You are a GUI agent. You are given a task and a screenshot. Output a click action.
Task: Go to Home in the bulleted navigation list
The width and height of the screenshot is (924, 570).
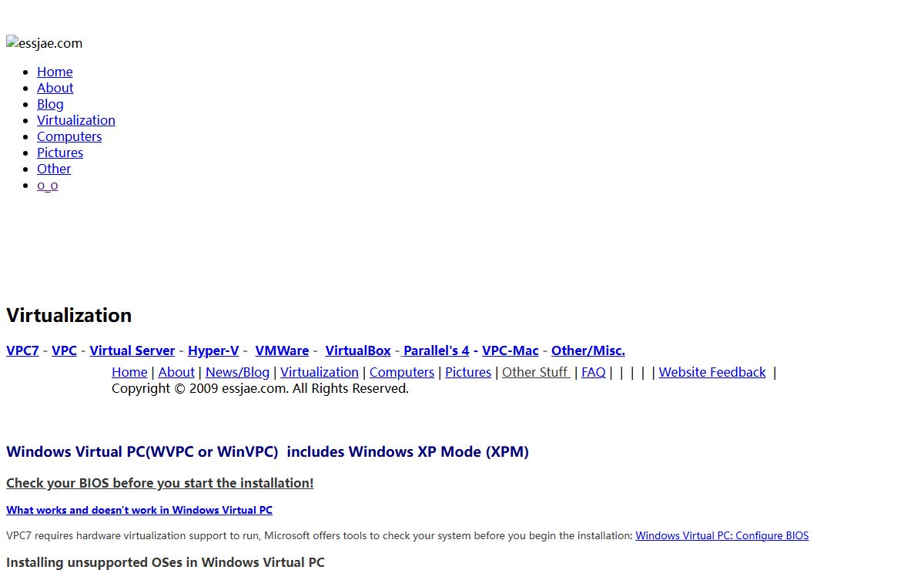55,72
